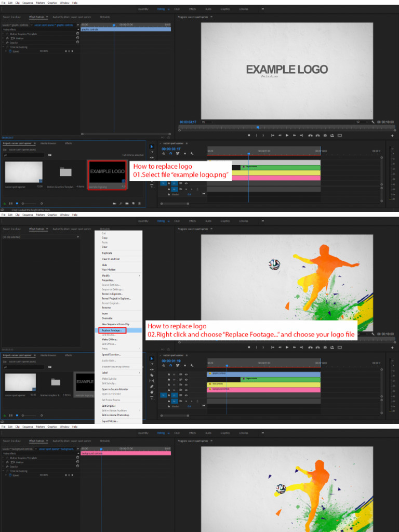Open monitor settings wrench beside the EXAMPLE LOGO preview
Viewport: 399px width, 532px height.
pyautogui.click(x=373, y=122)
